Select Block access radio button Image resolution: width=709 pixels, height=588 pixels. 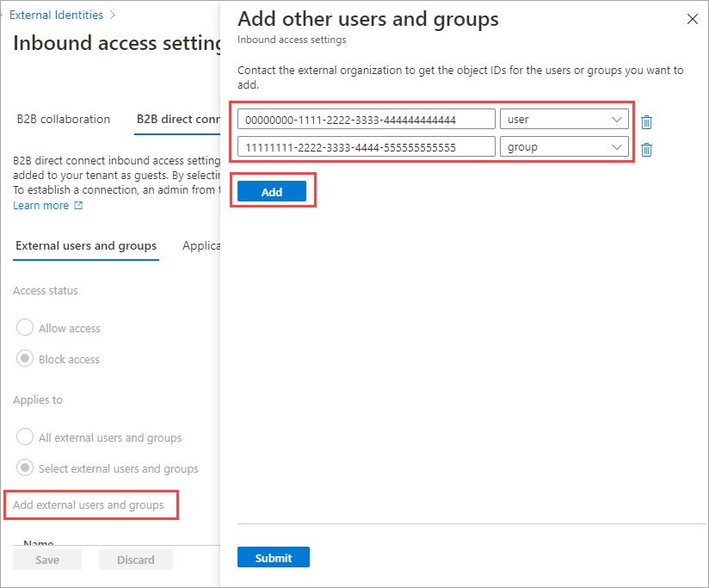coord(25,359)
